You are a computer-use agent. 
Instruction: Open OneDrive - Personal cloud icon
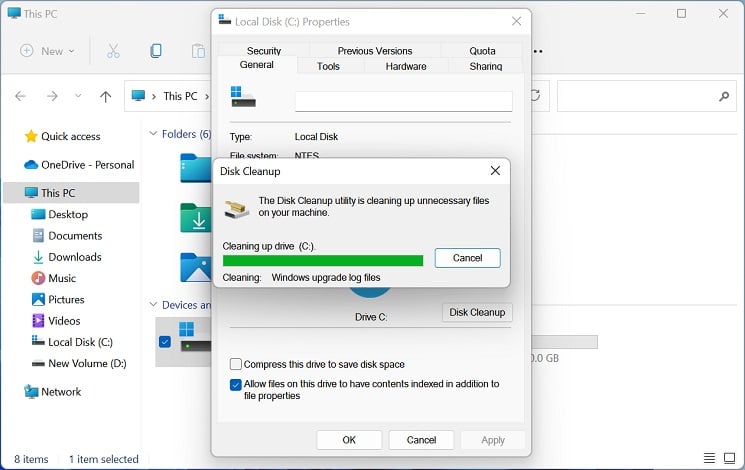click(x=31, y=165)
